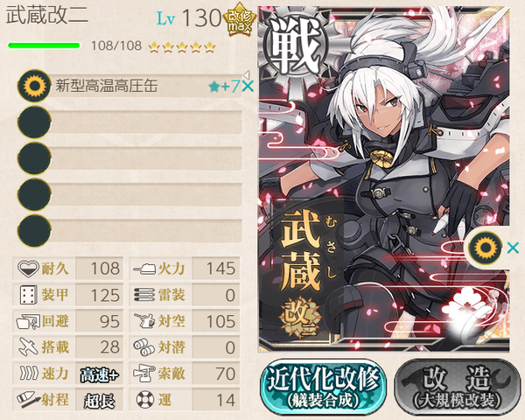Image resolution: width=525 pixels, height=420 pixels.
Task: Click the reinforcement expansion slot gear icon
Action: pyautogui.click(x=485, y=248)
